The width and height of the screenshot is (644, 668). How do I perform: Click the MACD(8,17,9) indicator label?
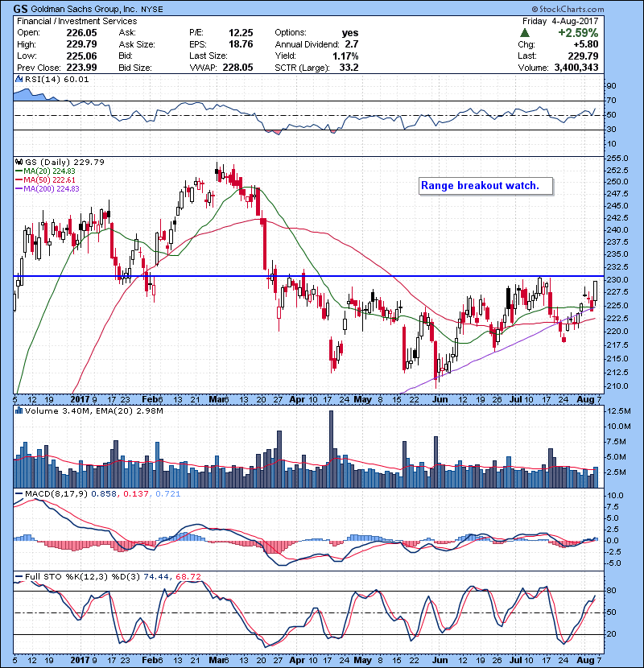(x=56, y=494)
